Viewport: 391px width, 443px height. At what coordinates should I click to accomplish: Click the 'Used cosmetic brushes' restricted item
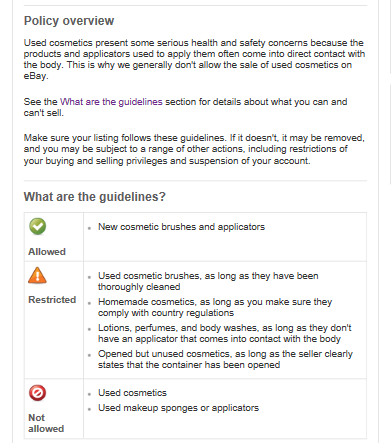tap(208, 281)
